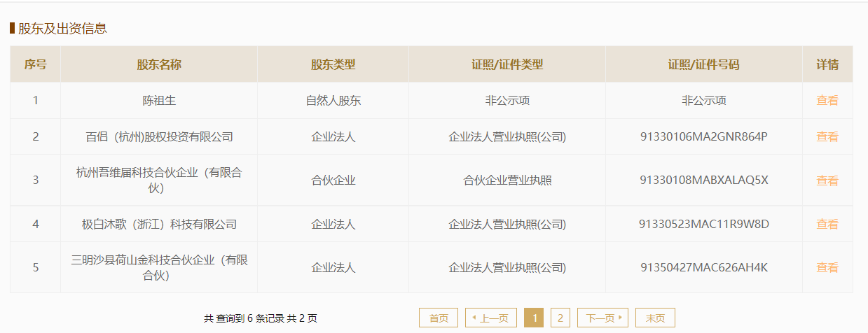Click 企业法人 type in row 2
This screenshot has height=333, width=868.
click(x=333, y=136)
